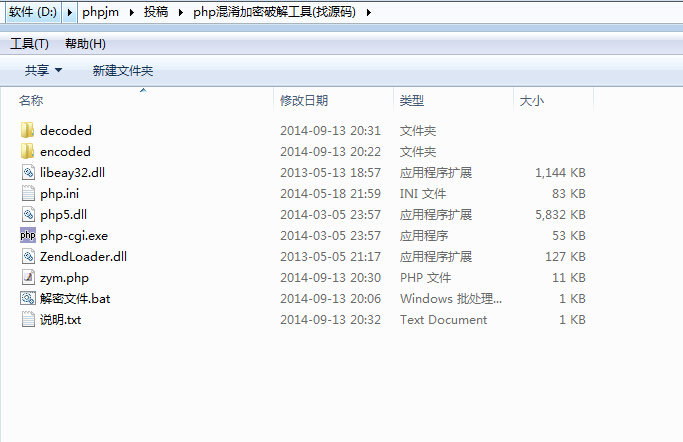This screenshot has width=683, height=442.
Task: Click date 2013-05-13 18:57
Action: [x=330, y=172]
